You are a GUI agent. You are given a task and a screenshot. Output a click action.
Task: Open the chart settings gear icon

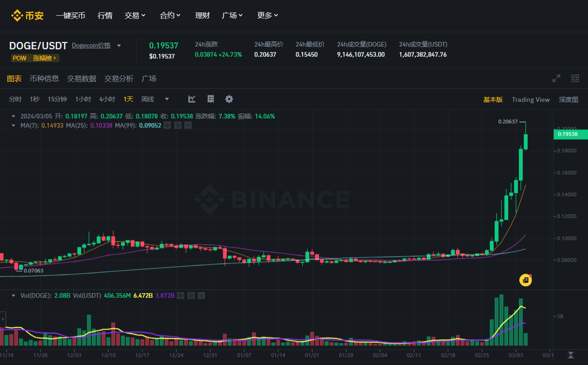pos(229,99)
